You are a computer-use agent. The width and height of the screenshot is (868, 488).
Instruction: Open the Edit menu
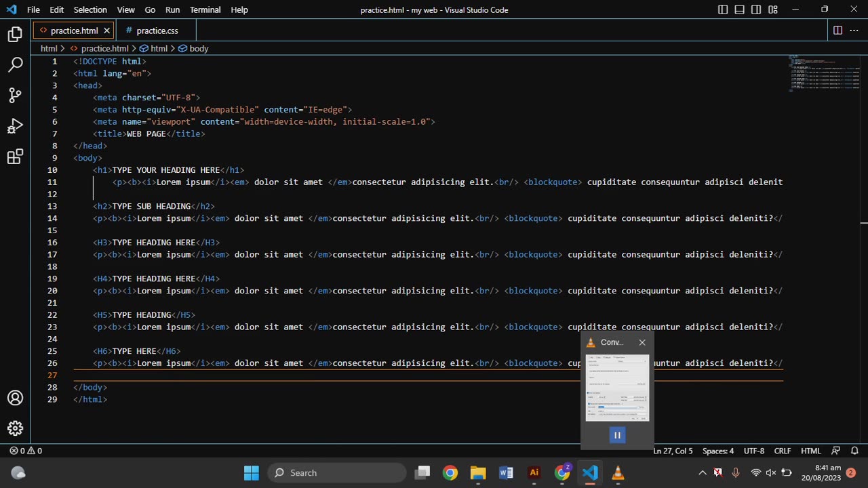[x=57, y=9]
